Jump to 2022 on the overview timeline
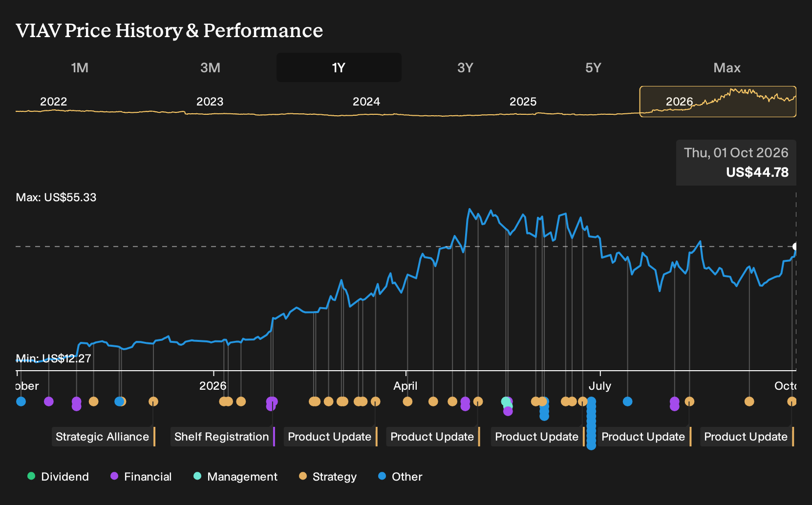The height and width of the screenshot is (505, 812). tap(53, 102)
